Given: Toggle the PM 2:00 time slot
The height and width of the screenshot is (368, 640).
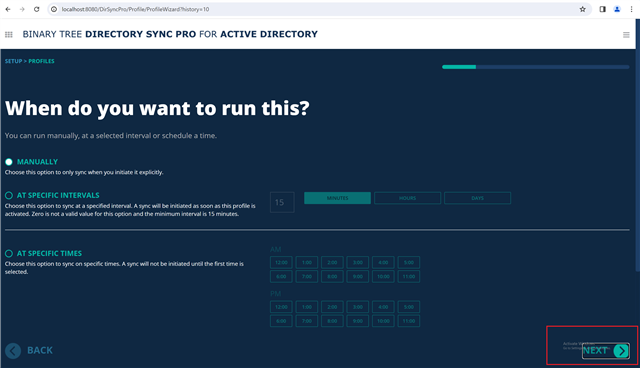Looking at the screenshot, I should point(332,307).
